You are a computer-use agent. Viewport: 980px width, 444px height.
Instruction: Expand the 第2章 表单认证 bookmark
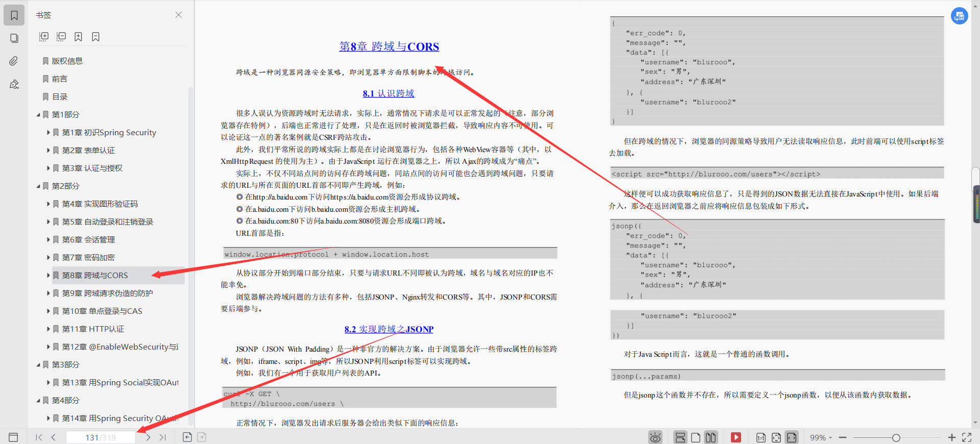48,151
